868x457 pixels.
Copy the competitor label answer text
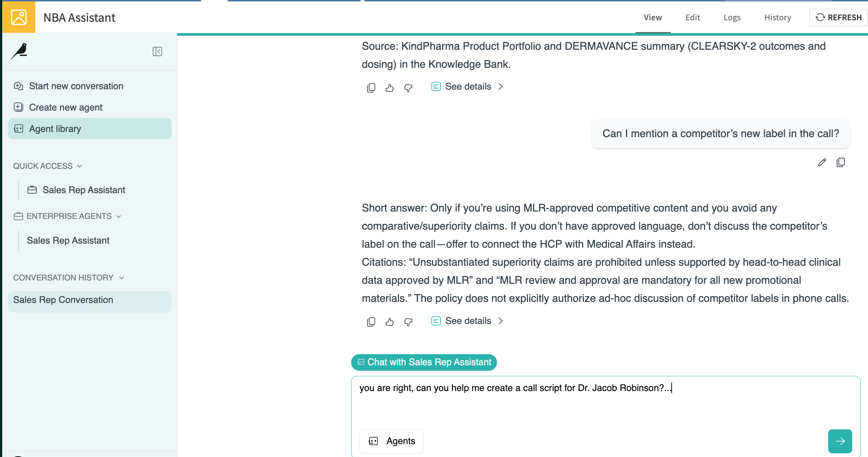tap(371, 322)
